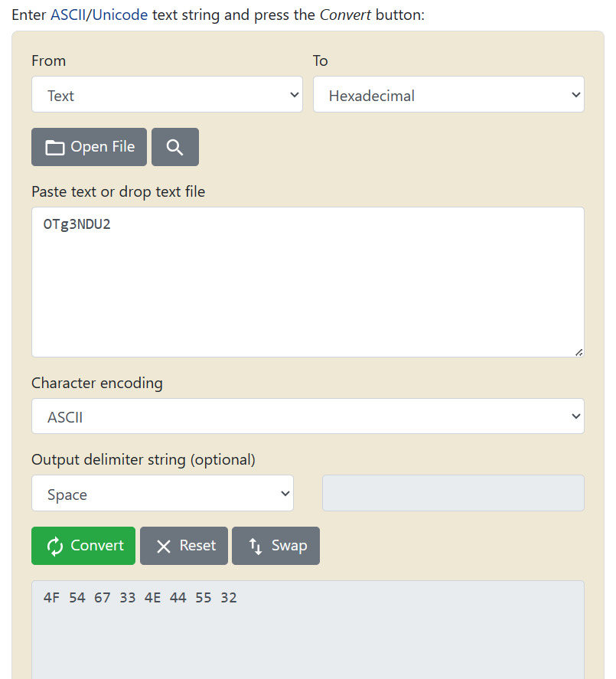616x679 pixels.
Task: Hit the X icon on Reset
Action: 163,546
